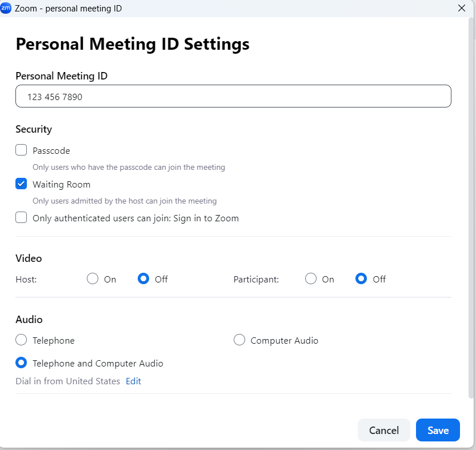Select Participant video Off radio button
This screenshot has width=476, height=450.
coord(361,278)
